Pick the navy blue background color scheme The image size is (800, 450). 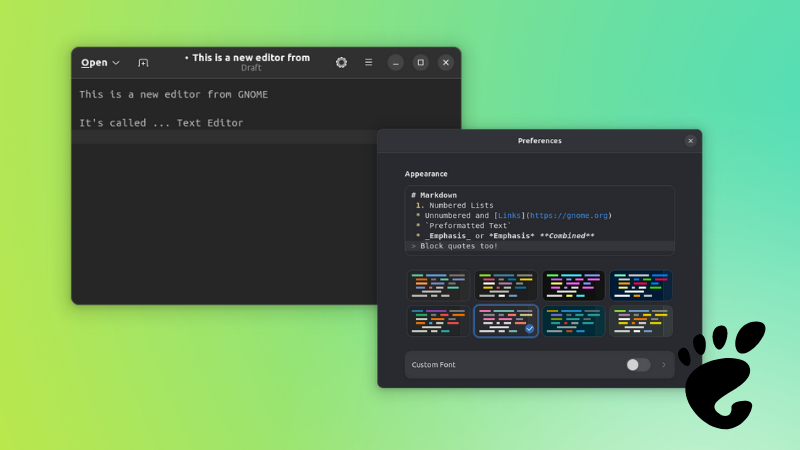click(x=641, y=285)
